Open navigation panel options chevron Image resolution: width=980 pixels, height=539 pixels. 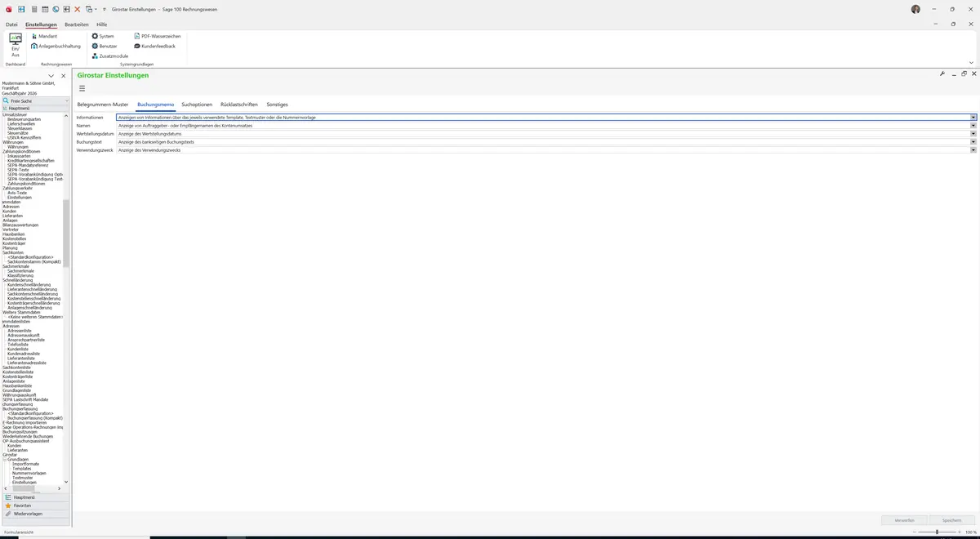pyautogui.click(x=51, y=76)
